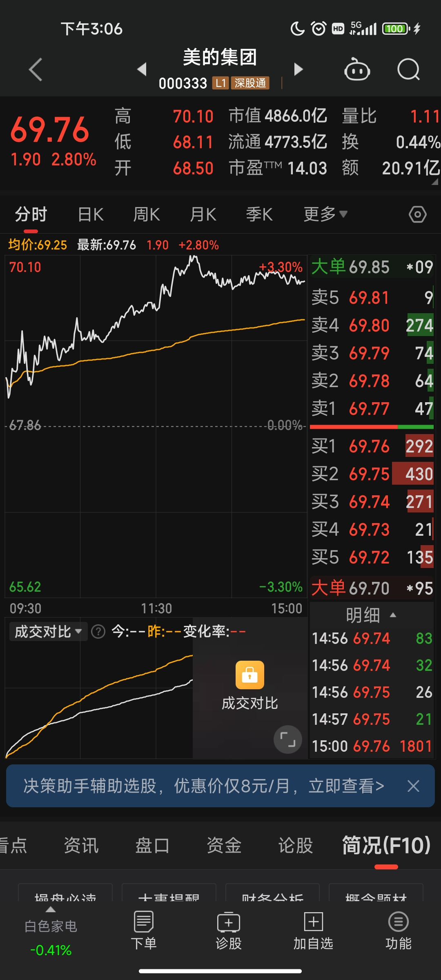This screenshot has width=441, height=980.
Task: Tap the 加自选 add-to-watchlist icon
Action: coord(313,930)
